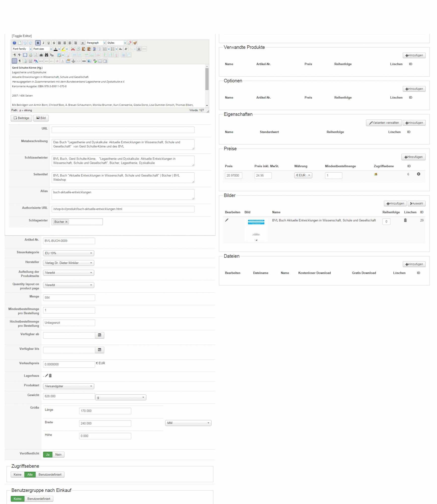
Task: Click the spellcheck icon in editor toolbar
Action: click(x=95, y=61)
